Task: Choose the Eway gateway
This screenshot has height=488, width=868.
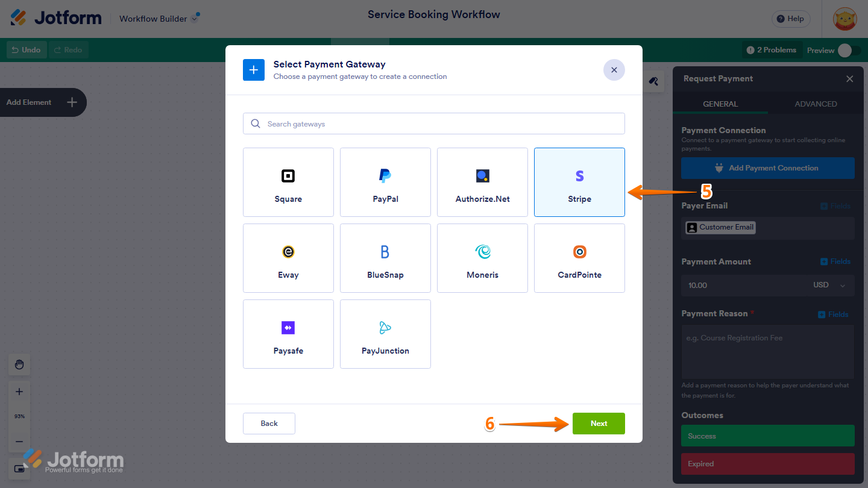Action: click(288, 258)
